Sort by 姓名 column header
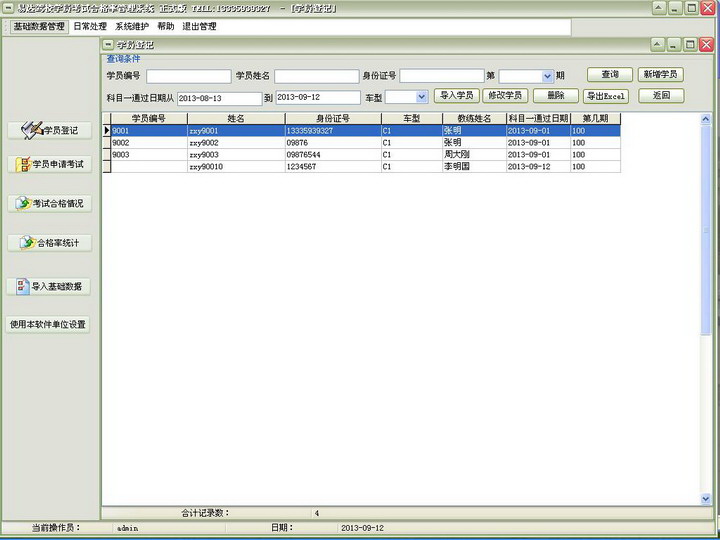720x540 pixels. click(236, 118)
